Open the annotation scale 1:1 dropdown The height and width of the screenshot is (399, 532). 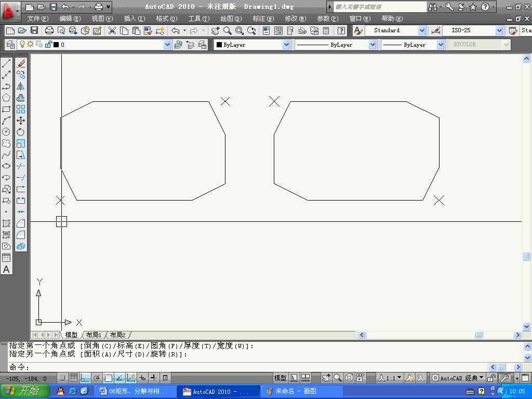click(x=390, y=378)
